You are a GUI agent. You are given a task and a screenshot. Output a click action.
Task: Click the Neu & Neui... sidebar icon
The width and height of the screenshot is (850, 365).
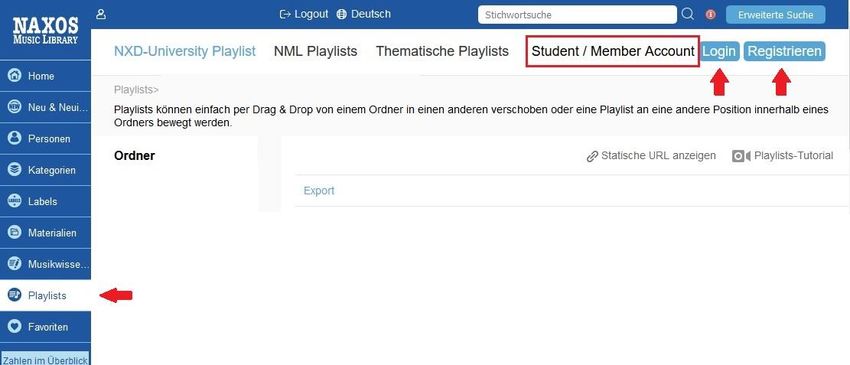point(15,107)
